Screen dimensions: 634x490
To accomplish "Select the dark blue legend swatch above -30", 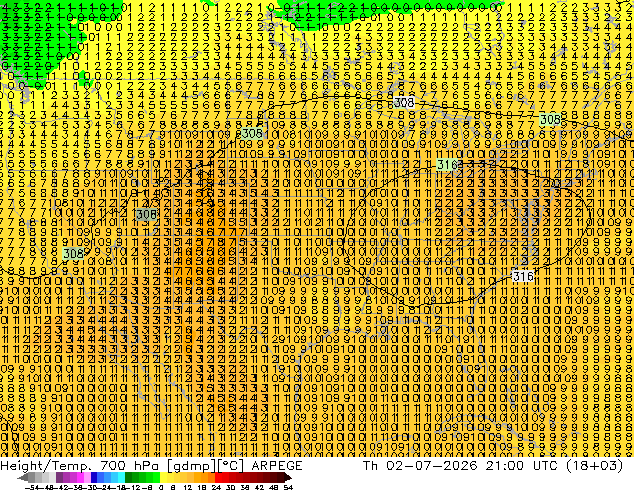I will point(94,478).
